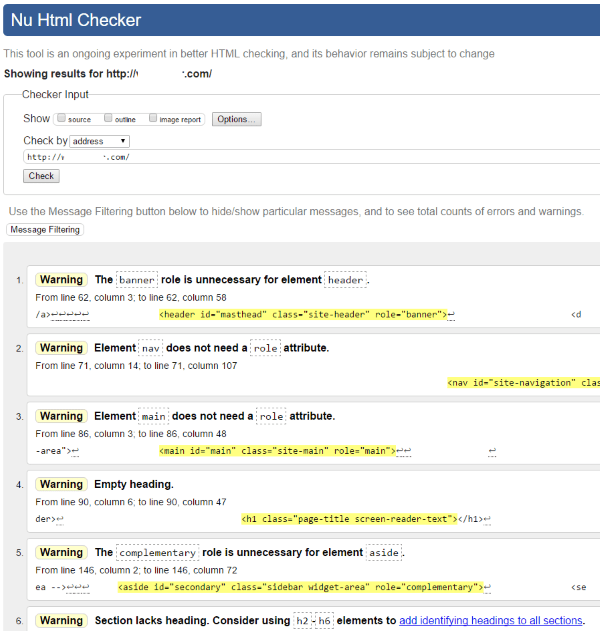The image size is (600, 631).
Task: Follow 'add identifying headings to all sections' link
Action: click(x=491, y=621)
